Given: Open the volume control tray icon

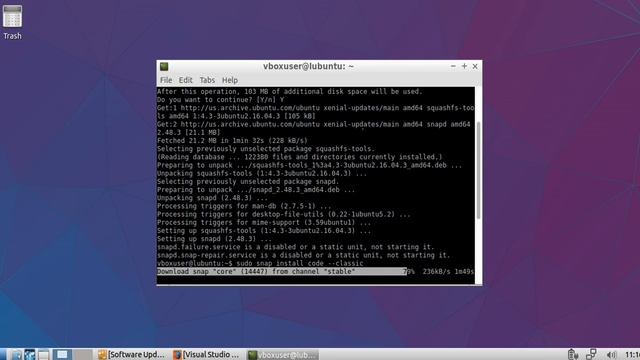Looking at the screenshot, I should (611, 355).
